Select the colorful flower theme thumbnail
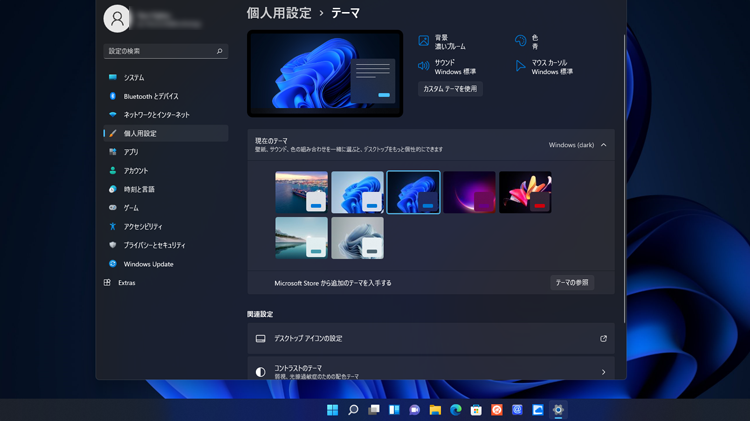Viewport: 750px width, 421px height. point(525,192)
